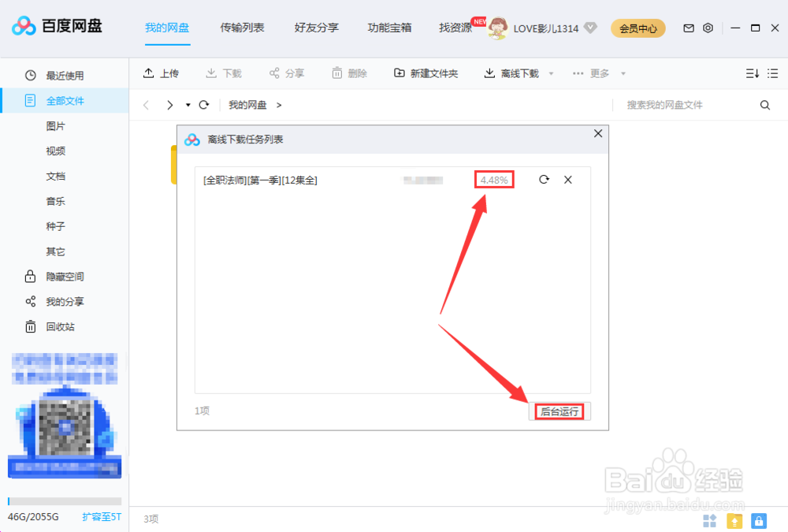Viewport: 788px width, 532px height.
Task: Go forward with the right arrow
Action: pyautogui.click(x=170, y=105)
